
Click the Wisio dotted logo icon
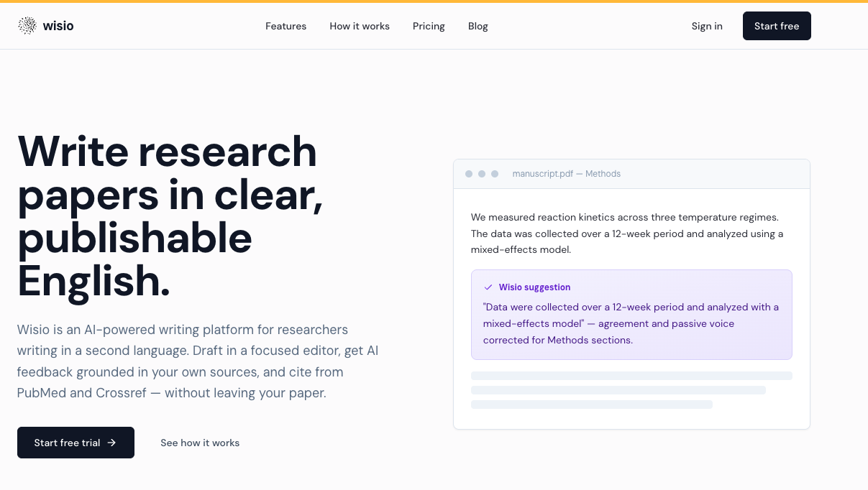tap(27, 26)
